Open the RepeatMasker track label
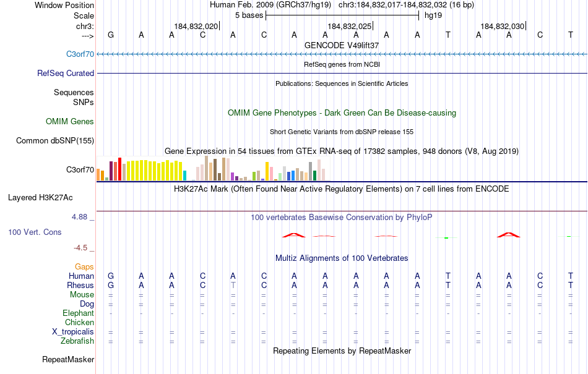The image size is (588, 374). (68, 359)
